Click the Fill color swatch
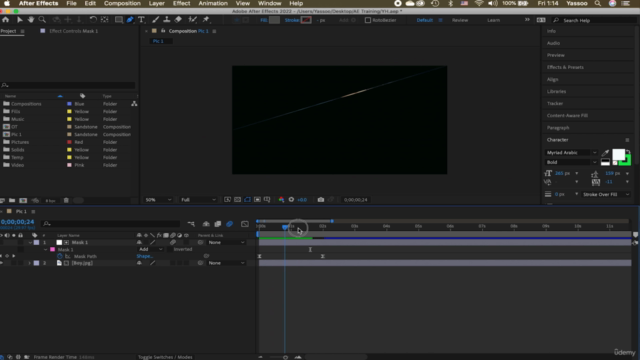This screenshot has height=360, width=640. pos(274,20)
